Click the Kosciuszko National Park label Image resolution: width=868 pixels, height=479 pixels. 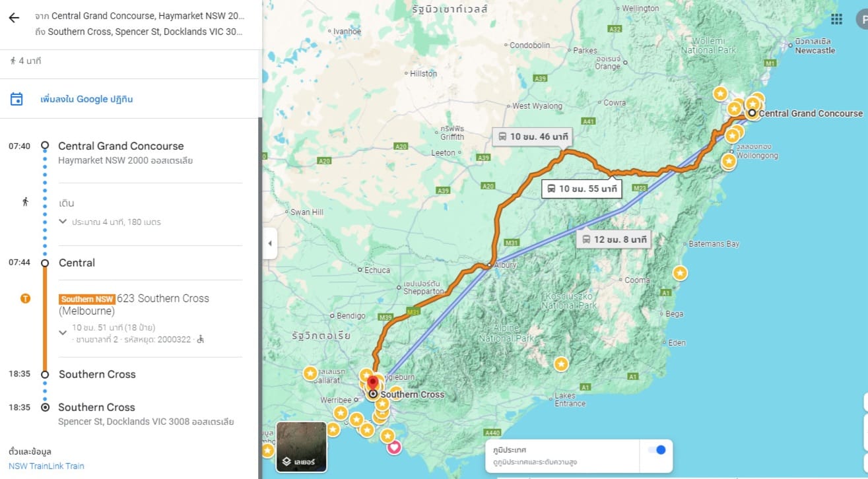569,301
